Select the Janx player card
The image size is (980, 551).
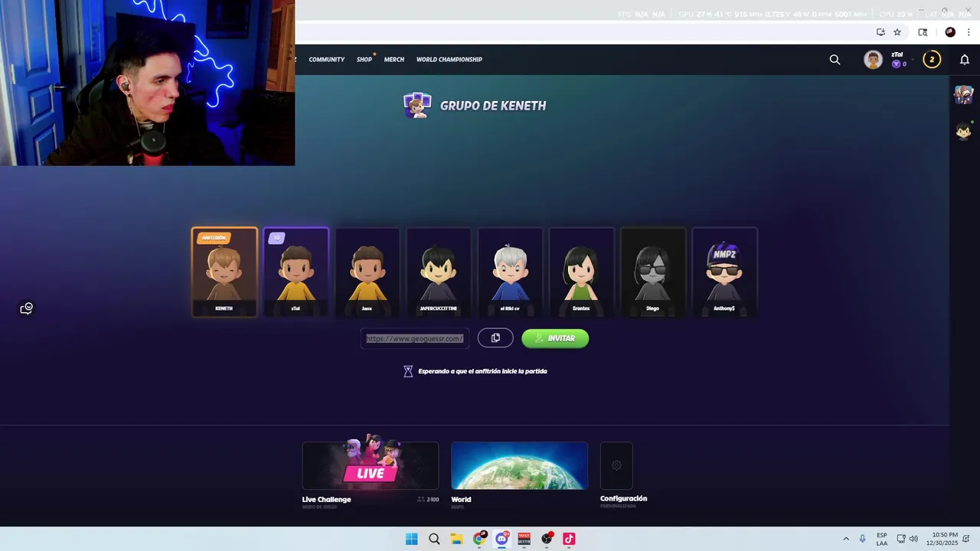[367, 272]
